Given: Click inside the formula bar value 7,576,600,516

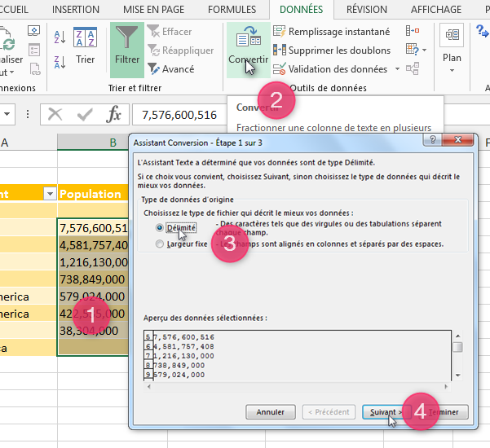Looking at the screenshot, I should (x=179, y=115).
